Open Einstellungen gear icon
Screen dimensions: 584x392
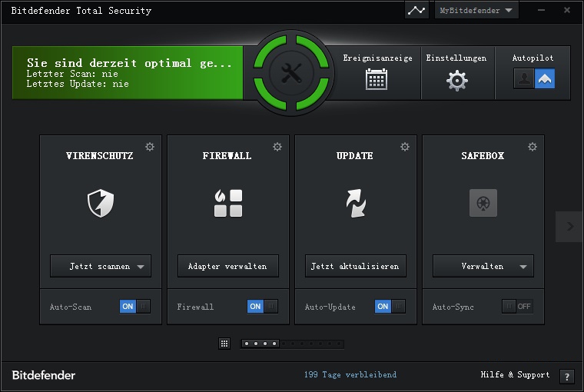coord(457,81)
